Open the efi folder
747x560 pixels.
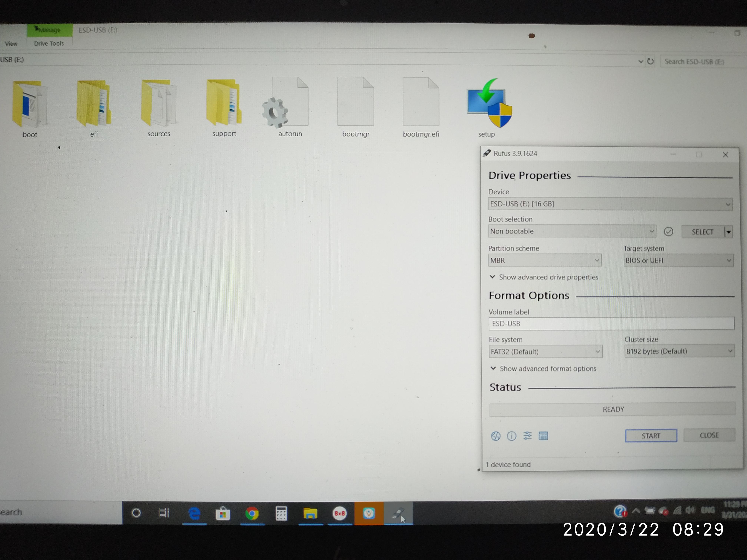coord(94,109)
